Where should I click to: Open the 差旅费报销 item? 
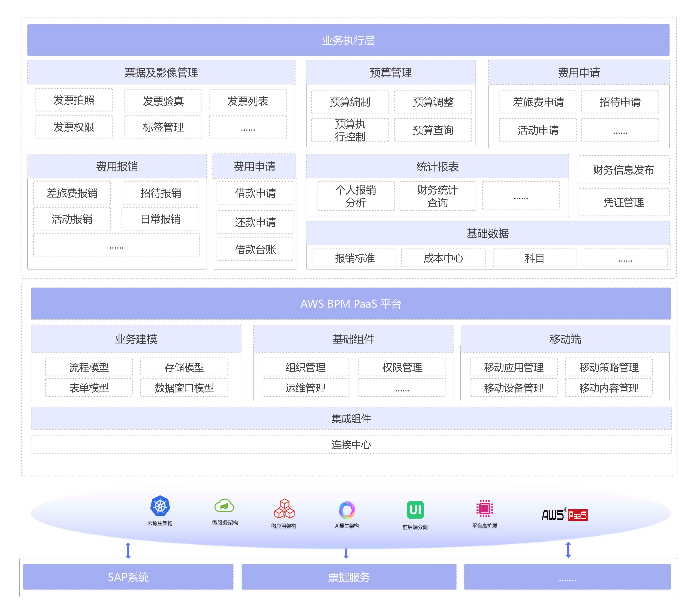72,193
